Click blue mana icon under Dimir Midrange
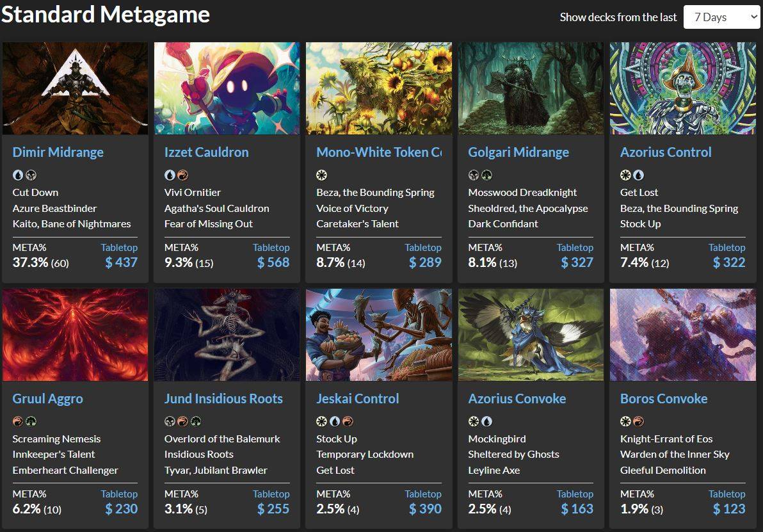This screenshot has width=763, height=532. click(17, 175)
